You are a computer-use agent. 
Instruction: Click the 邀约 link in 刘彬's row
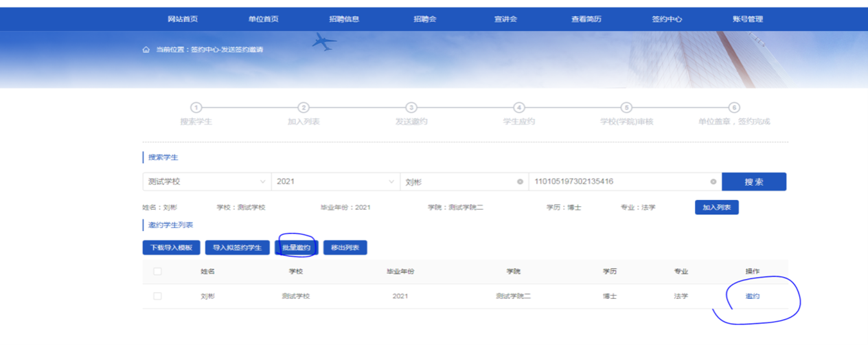(x=753, y=296)
